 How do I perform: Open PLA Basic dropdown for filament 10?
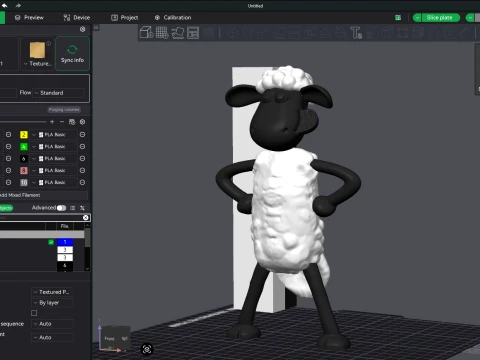click(54, 182)
